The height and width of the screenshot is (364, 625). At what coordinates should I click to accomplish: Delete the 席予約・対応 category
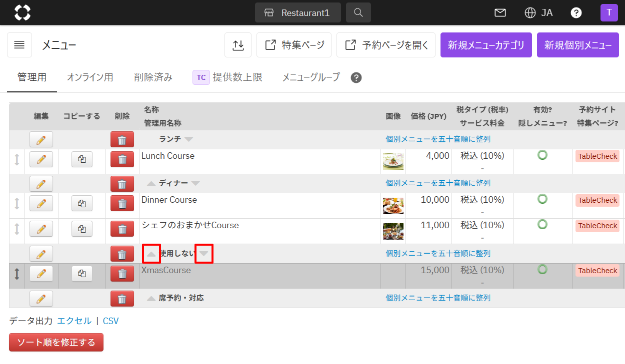click(122, 299)
